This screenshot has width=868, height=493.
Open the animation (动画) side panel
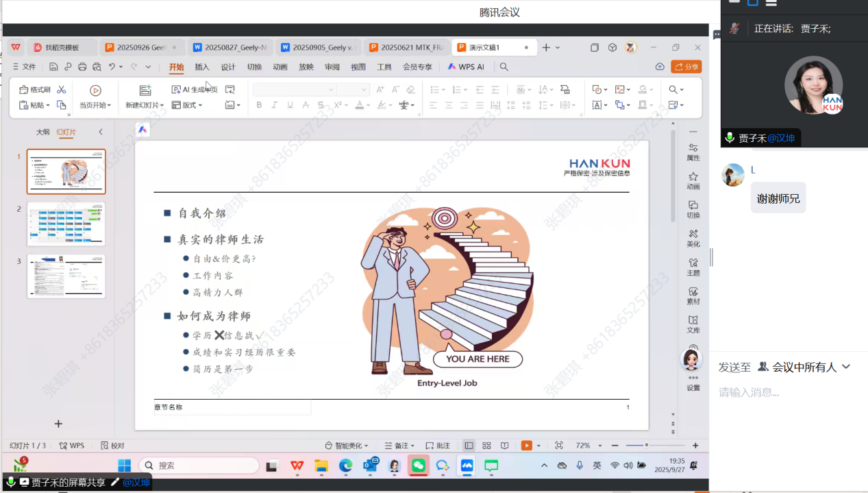[x=693, y=180]
